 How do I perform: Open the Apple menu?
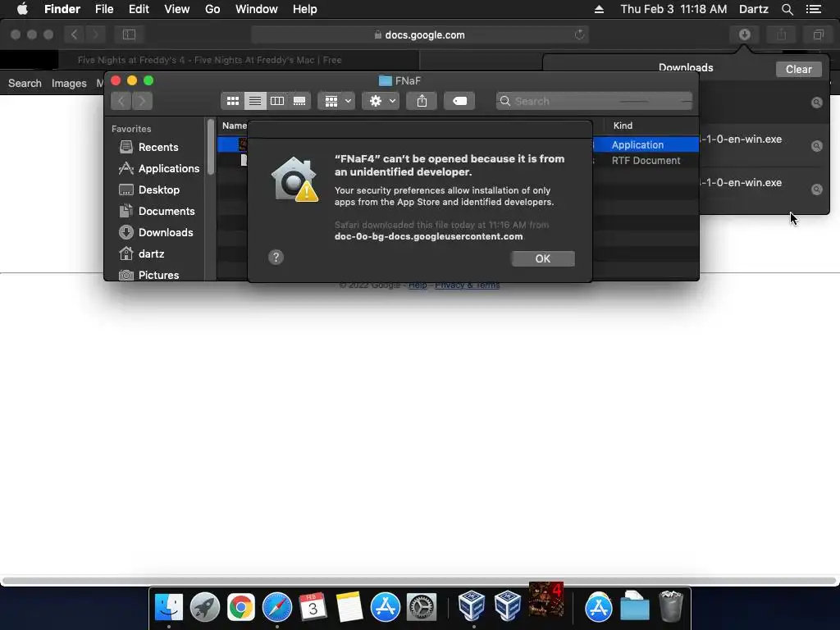pyautogui.click(x=22, y=9)
